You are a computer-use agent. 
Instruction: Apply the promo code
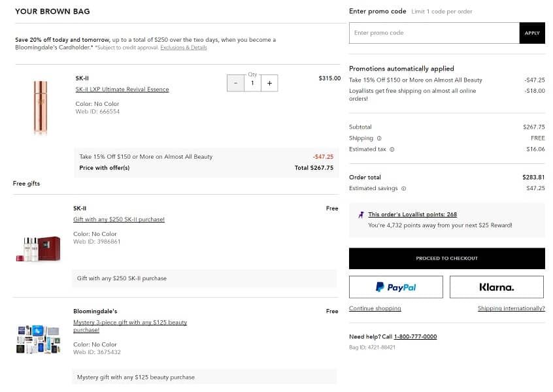pos(531,33)
